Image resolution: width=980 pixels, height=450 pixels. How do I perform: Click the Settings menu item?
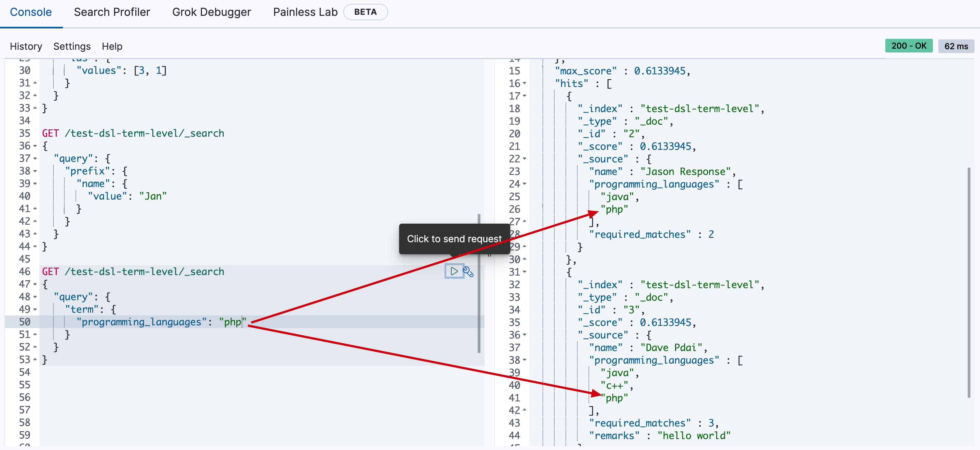click(x=71, y=46)
